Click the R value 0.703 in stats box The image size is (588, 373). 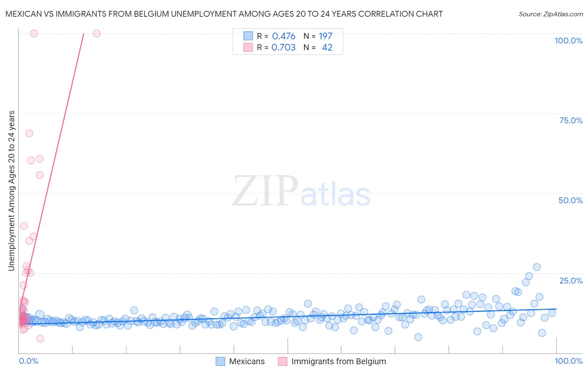pyautogui.click(x=284, y=47)
